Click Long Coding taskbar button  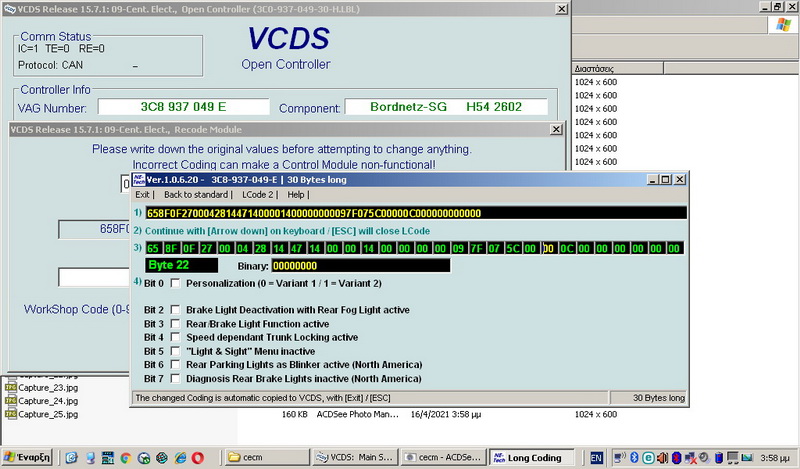531,458
